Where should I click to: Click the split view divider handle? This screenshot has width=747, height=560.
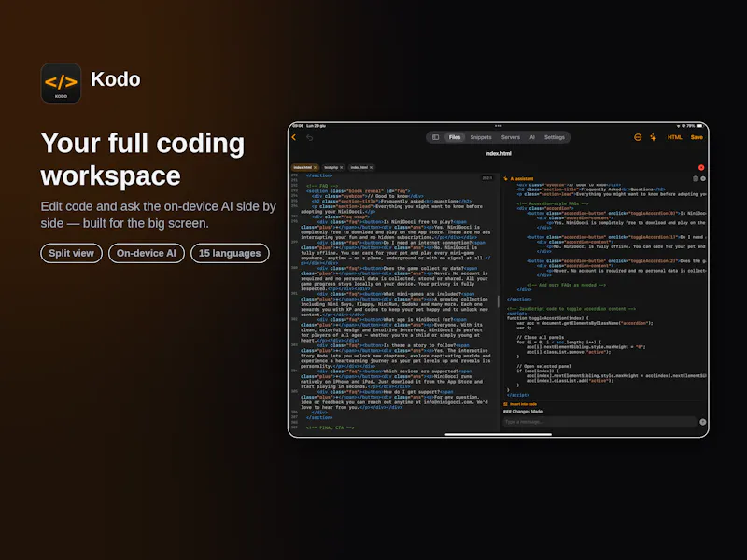[x=499, y=301]
